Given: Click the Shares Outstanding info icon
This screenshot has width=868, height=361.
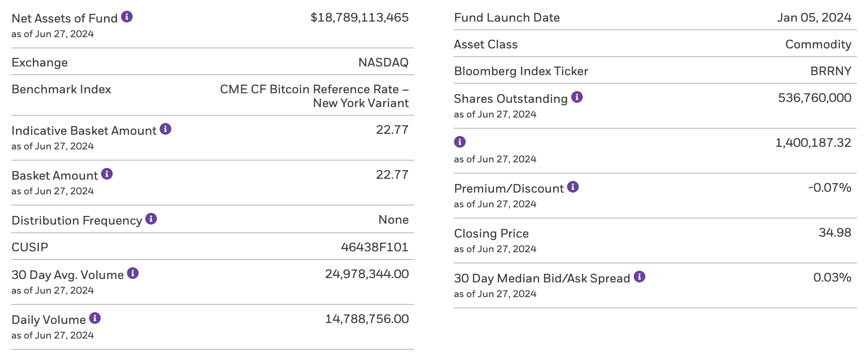Looking at the screenshot, I should point(577,97).
